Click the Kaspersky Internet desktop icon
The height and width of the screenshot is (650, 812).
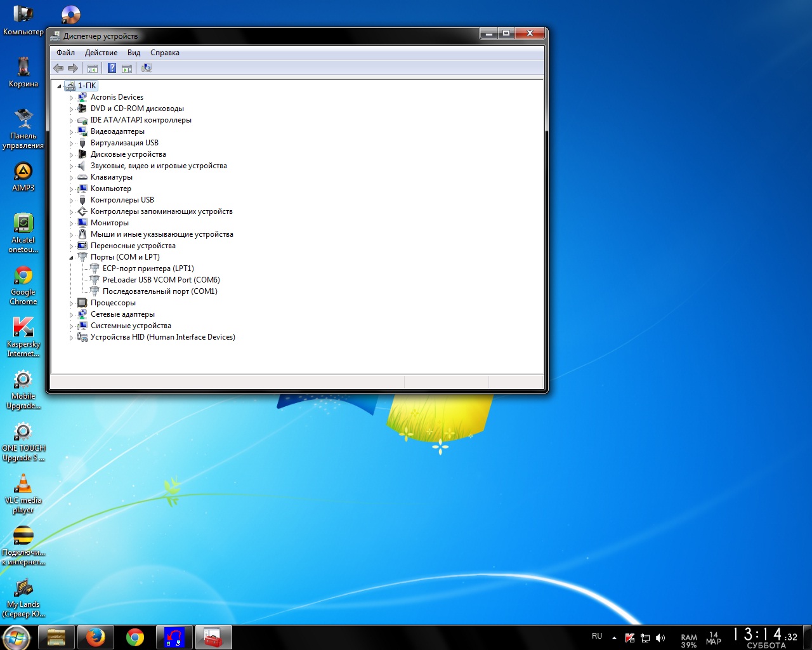(x=23, y=337)
